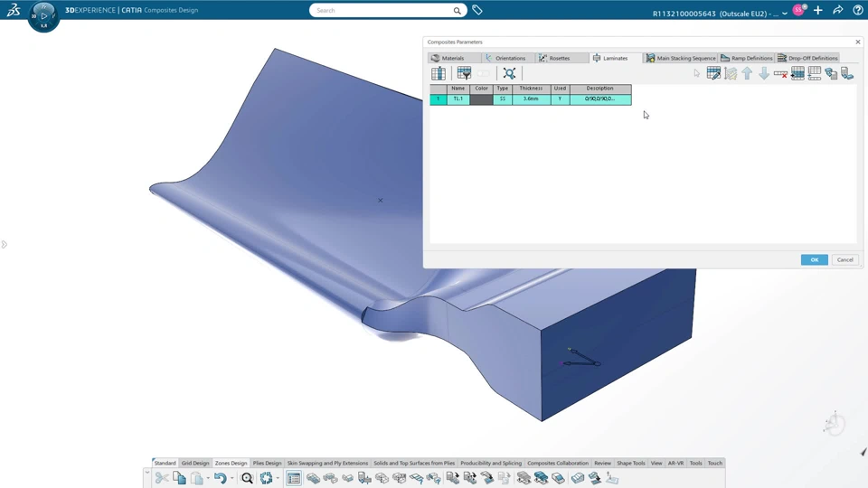
Task: Click OK in Composites Parameters dialog
Action: pyautogui.click(x=815, y=259)
